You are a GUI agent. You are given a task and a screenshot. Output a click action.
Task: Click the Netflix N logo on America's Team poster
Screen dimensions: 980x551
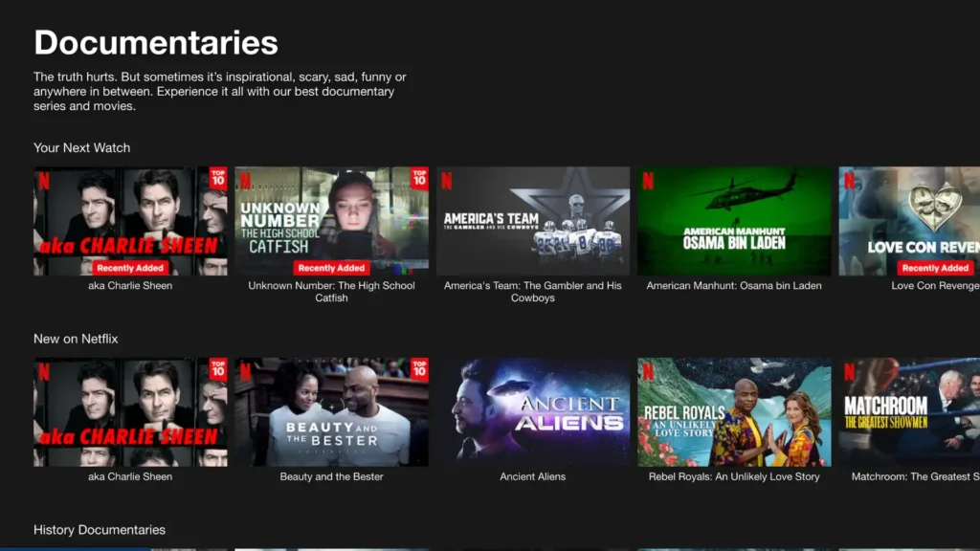pos(446,180)
